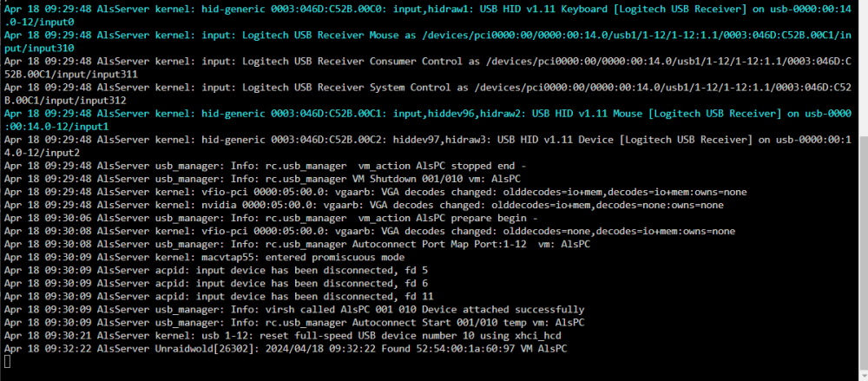Click the cyan 'USB HID v1.11 Mouse' line
Screen dimensions: 868x381
pos(428,120)
